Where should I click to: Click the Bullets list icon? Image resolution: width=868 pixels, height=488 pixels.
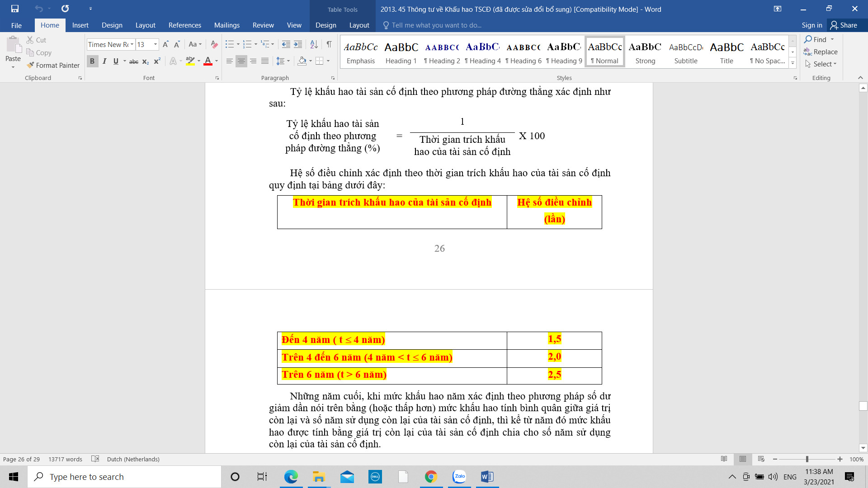coord(230,44)
